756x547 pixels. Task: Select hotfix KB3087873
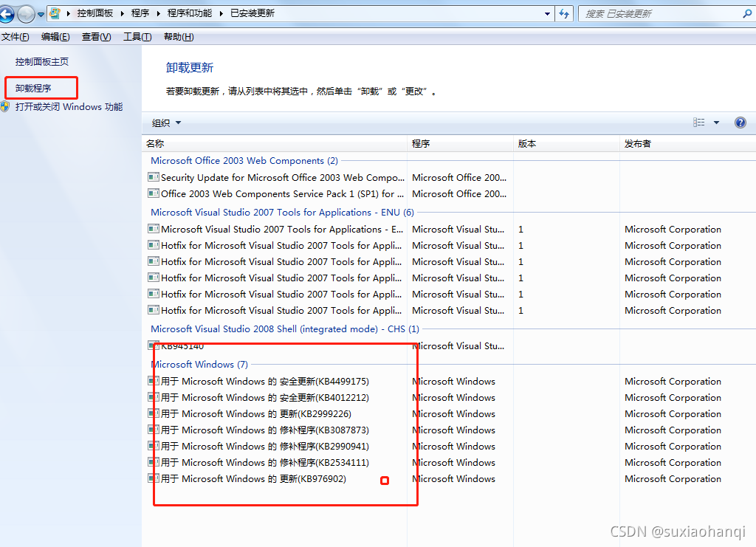point(265,430)
